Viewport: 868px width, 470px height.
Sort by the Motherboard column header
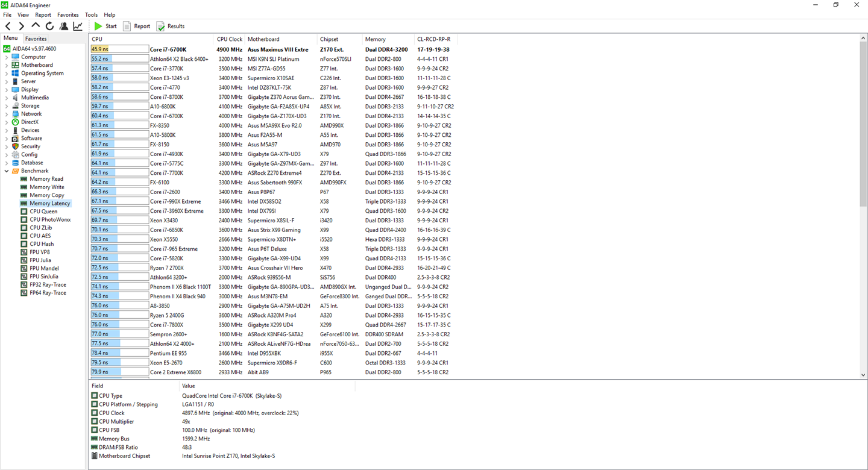(x=281, y=39)
